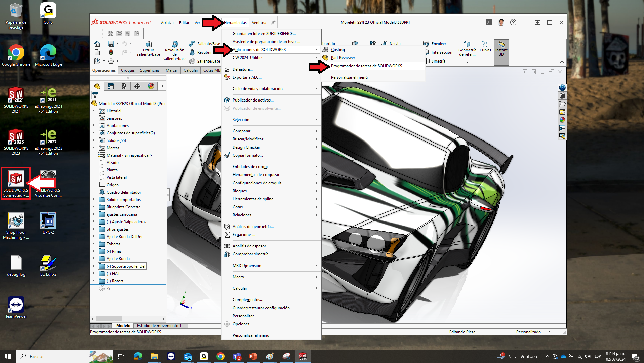Open Appearances color ball in task pane
This screenshot has width=644, height=363.
[x=562, y=120]
